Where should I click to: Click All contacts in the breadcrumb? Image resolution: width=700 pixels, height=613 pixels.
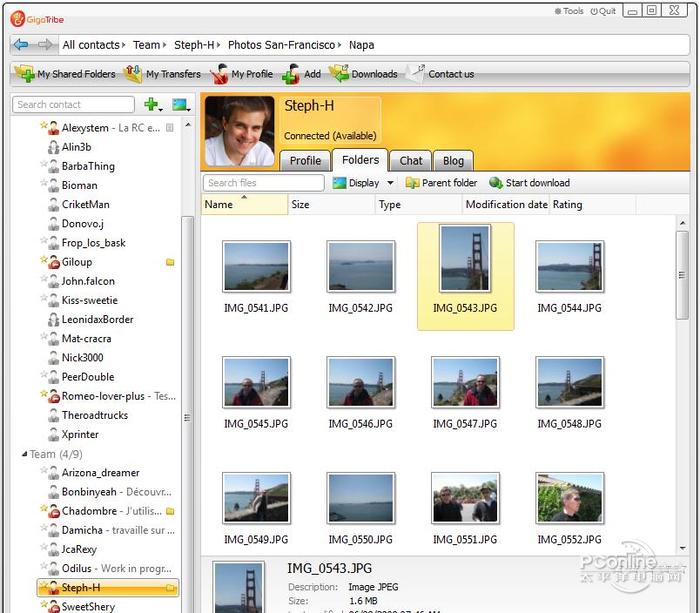tap(91, 45)
